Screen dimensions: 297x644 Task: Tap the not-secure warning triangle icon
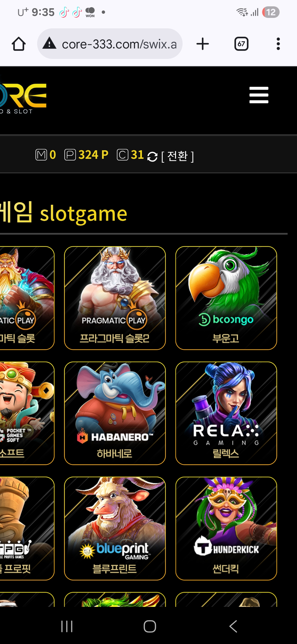50,43
